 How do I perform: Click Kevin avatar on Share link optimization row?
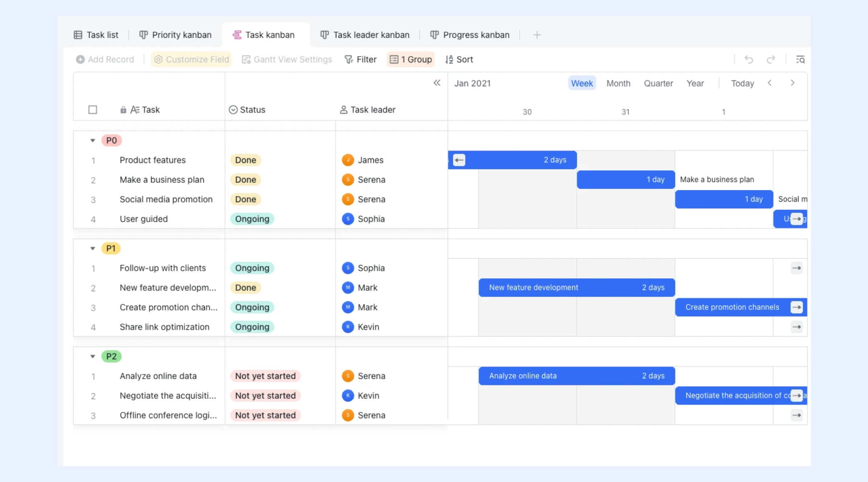coord(348,327)
